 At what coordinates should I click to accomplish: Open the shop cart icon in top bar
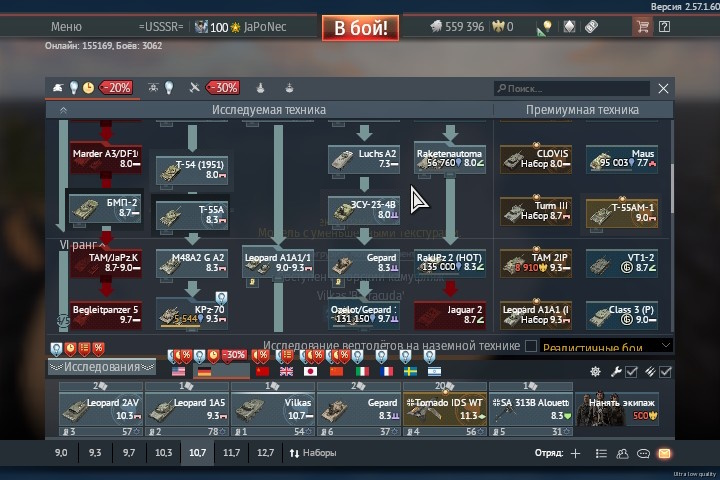click(642, 27)
